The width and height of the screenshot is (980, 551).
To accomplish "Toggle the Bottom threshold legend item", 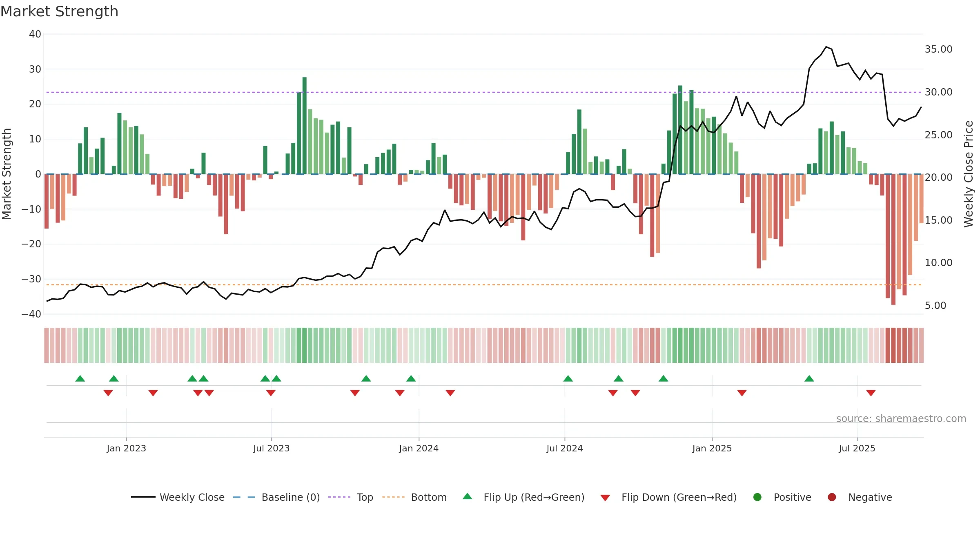I will [x=414, y=497].
